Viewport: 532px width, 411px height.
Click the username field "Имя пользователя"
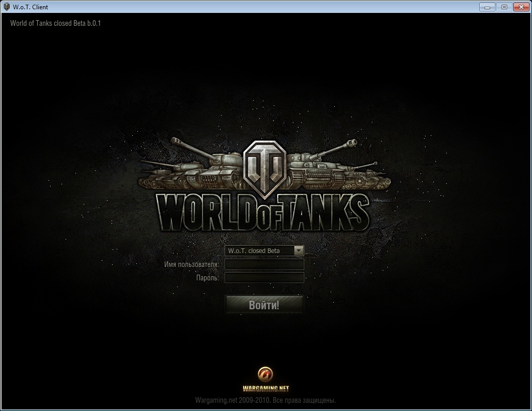coord(264,264)
